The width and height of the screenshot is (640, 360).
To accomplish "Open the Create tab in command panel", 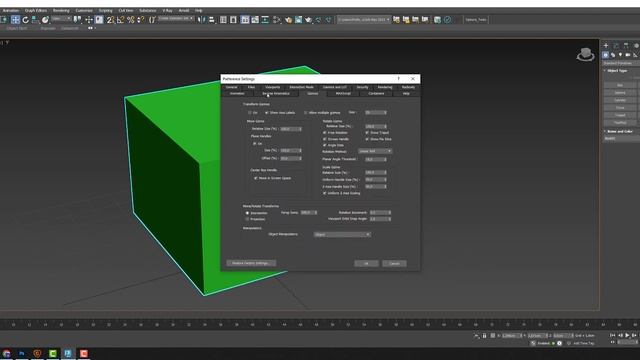I will 606,46.
